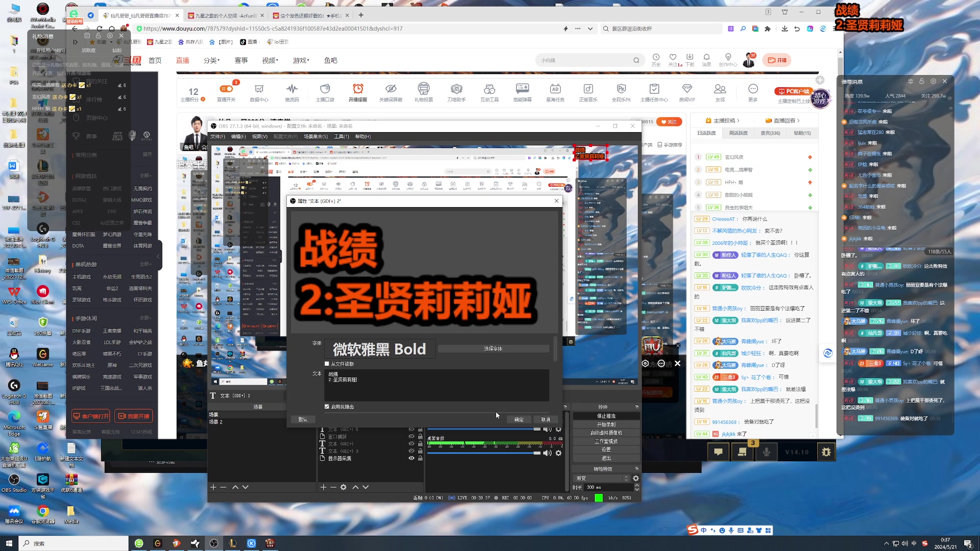Select 场景 2 in scenes list
This screenshot has height=551, width=980.
216,422
